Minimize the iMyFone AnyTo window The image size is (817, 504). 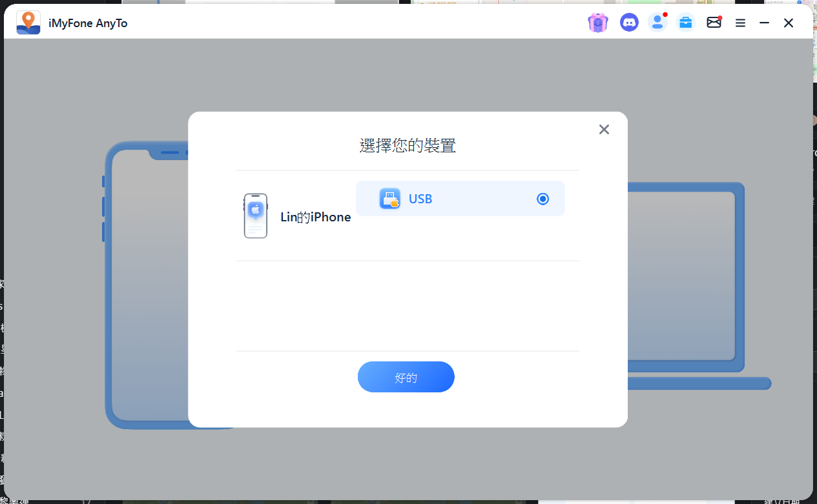coord(764,23)
